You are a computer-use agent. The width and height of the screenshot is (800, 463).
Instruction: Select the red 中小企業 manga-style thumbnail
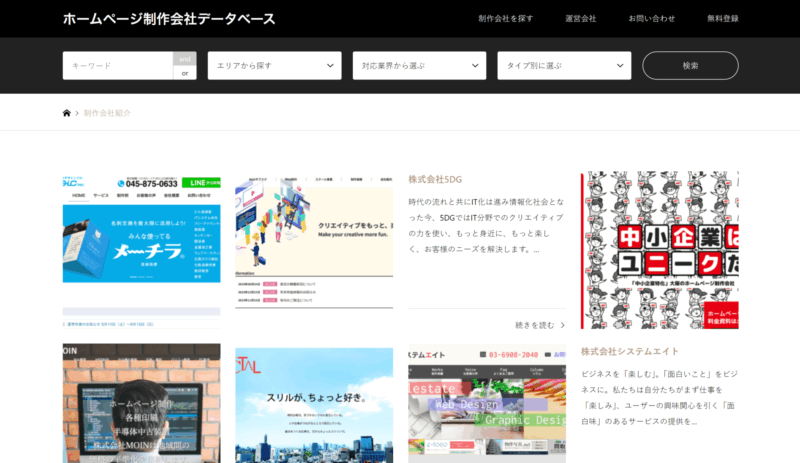[659, 250]
